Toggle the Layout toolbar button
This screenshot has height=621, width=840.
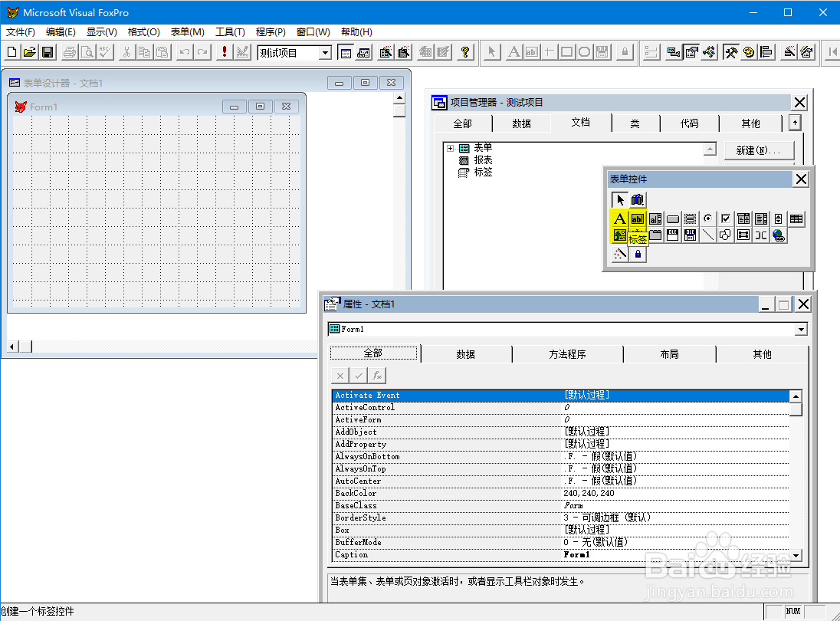tap(766, 52)
